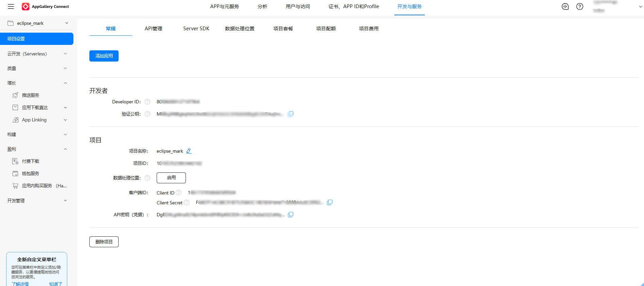Show help for Client ID
644x286 pixels.
point(178,192)
